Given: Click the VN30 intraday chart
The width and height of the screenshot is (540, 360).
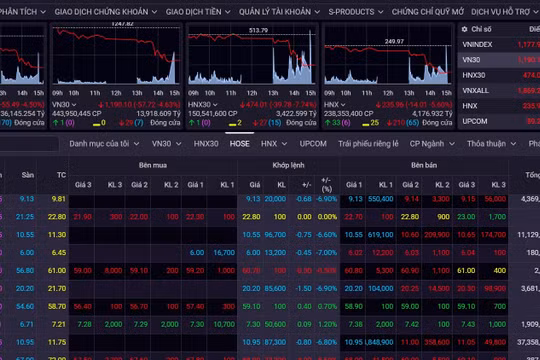Looking at the screenshot, I should pyautogui.click(x=116, y=55).
